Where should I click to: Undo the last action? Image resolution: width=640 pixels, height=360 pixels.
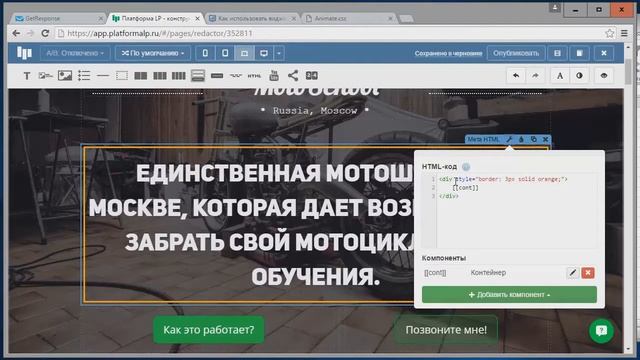(x=516, y=76)
